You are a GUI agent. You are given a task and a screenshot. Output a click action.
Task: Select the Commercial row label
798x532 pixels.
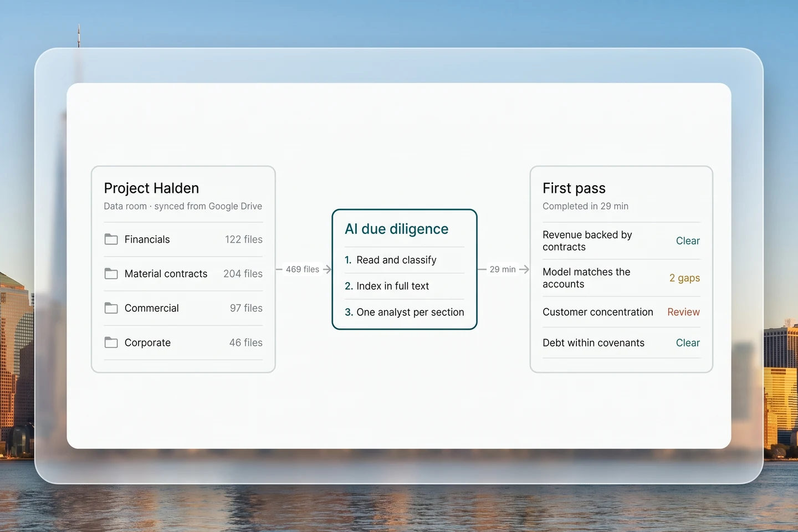pos(151,308)
